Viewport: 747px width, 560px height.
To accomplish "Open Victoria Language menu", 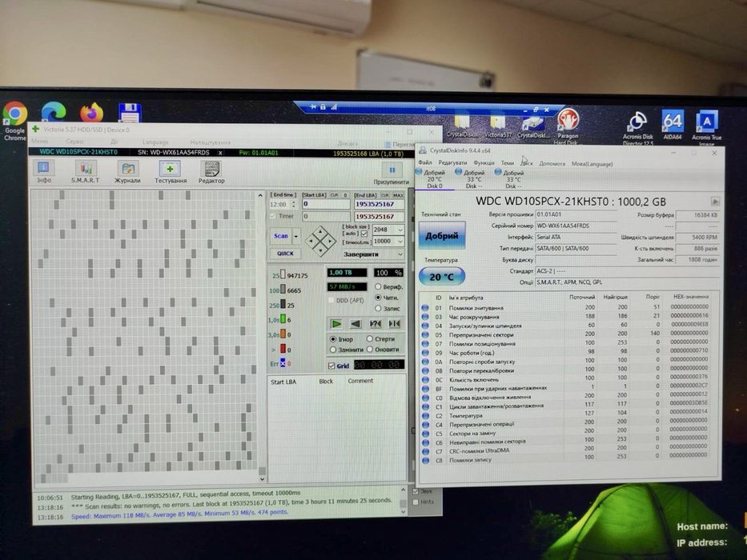I will (155, 142).
